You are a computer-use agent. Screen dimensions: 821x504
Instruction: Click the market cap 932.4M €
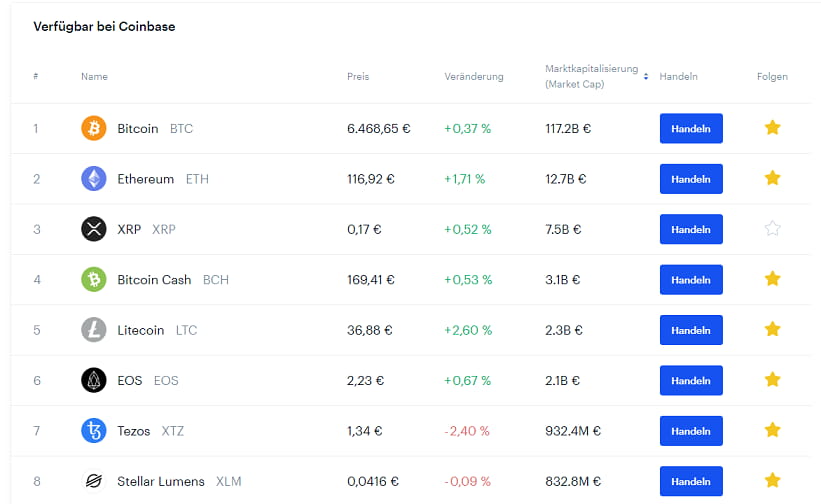pyautogui.click(x=573, y=431)
